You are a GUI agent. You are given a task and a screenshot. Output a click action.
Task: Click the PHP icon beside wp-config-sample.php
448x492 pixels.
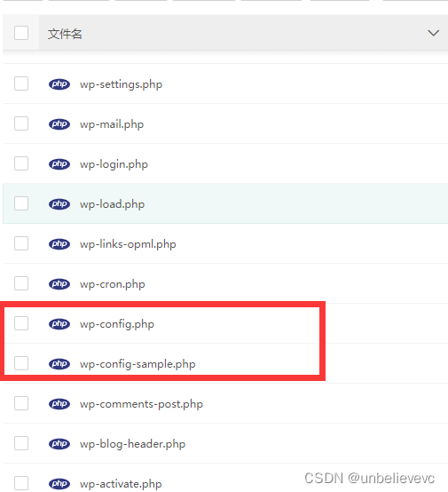(59, 363)
